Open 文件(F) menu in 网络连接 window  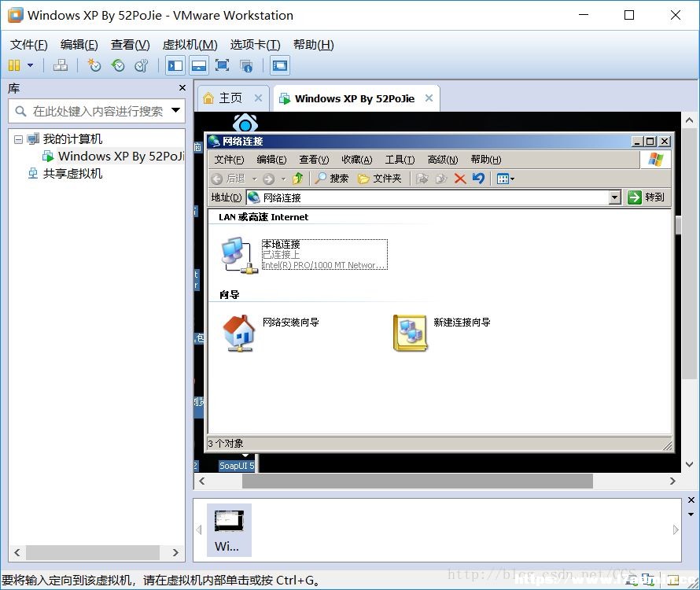[x=229, y=160]
